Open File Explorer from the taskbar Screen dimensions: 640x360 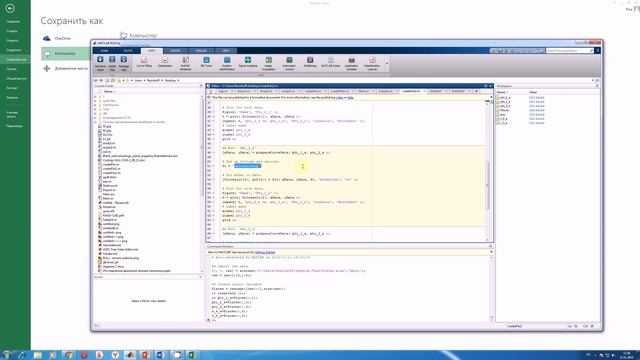pyautogui.click(x=38, y=355)
